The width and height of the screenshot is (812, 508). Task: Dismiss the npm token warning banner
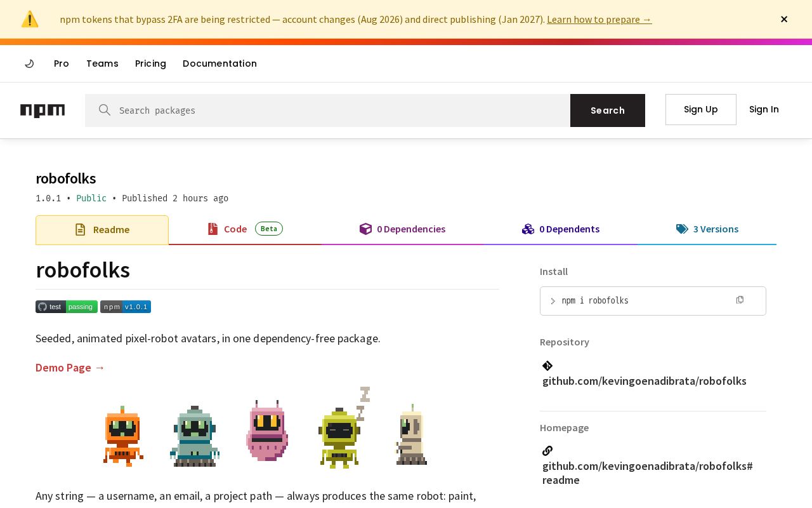click(784, 19)
